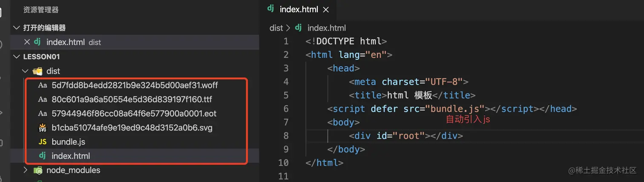Collapse the LESSON01 project section
This screenshot has height=182, width=644.
pyautogui.click(x=17, y=57)
